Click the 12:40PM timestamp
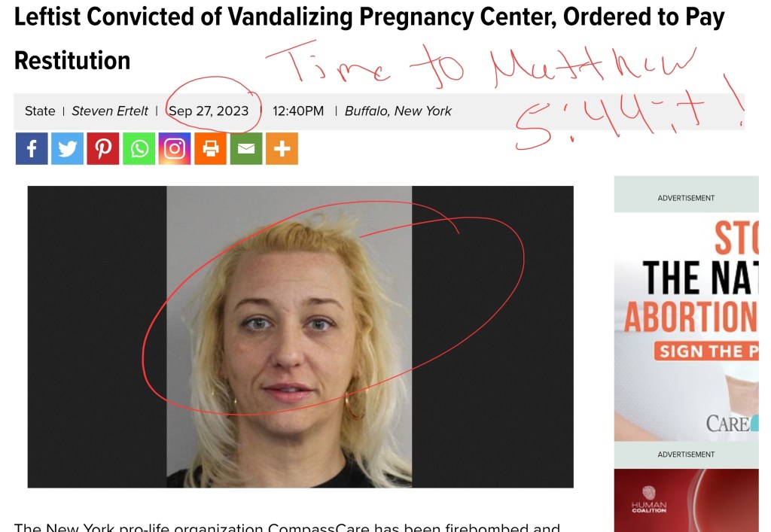This screenshot has height=532, width=771. pos(298,111)
